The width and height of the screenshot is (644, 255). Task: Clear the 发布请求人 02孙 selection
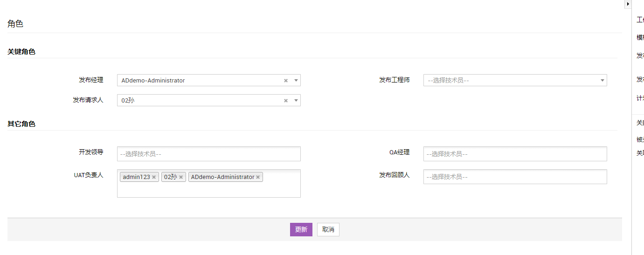pyautogui.click(x=286, y=101)
